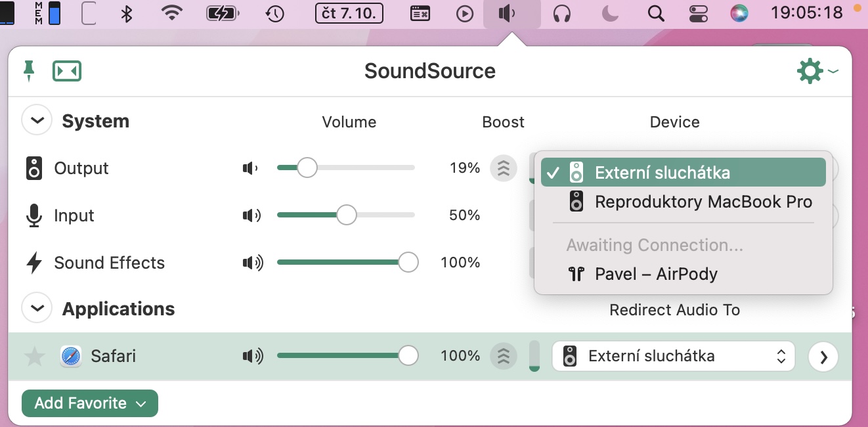This screenshot has height=427, width=868.
Task: Mute the Input volume speaker icon
Action: pos(251,215)
